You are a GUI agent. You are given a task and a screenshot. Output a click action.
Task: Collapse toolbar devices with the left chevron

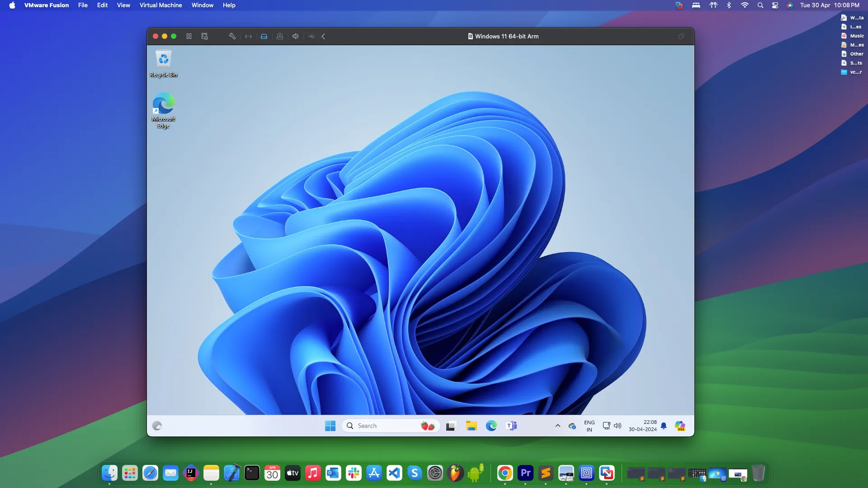[x=323, y=36]
